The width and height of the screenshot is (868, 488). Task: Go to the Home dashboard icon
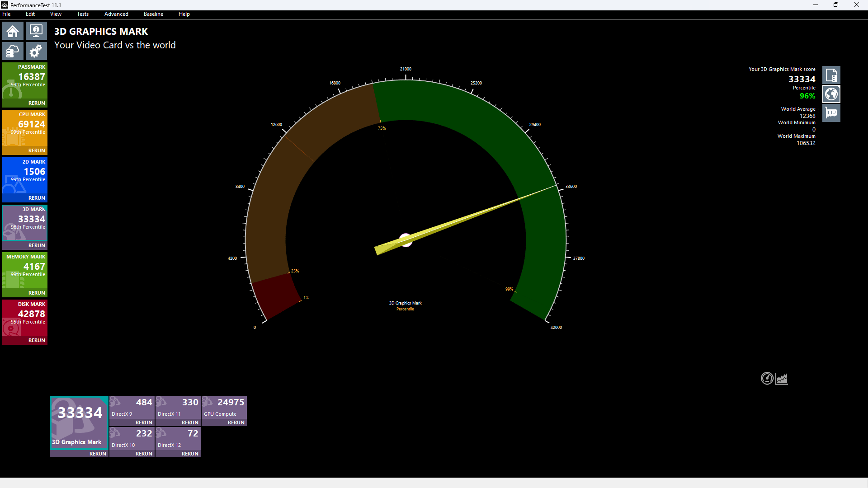13,31
